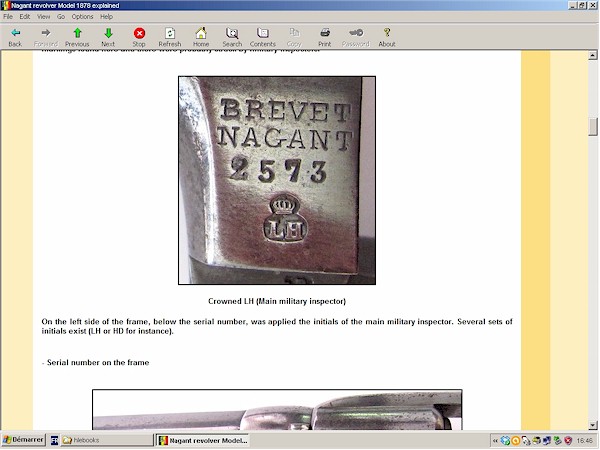
Task: Open the Options menu
Action: [x=82, y=16]
